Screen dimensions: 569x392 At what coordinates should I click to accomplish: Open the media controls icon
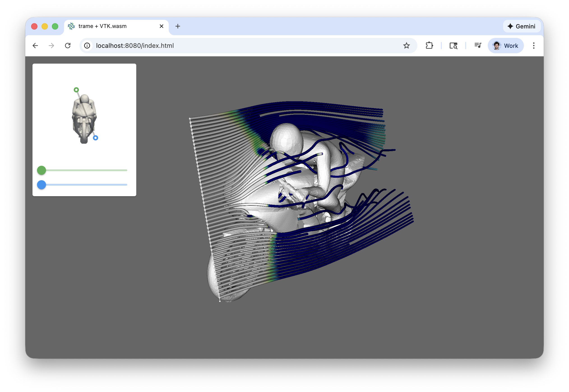pos(478,46)
